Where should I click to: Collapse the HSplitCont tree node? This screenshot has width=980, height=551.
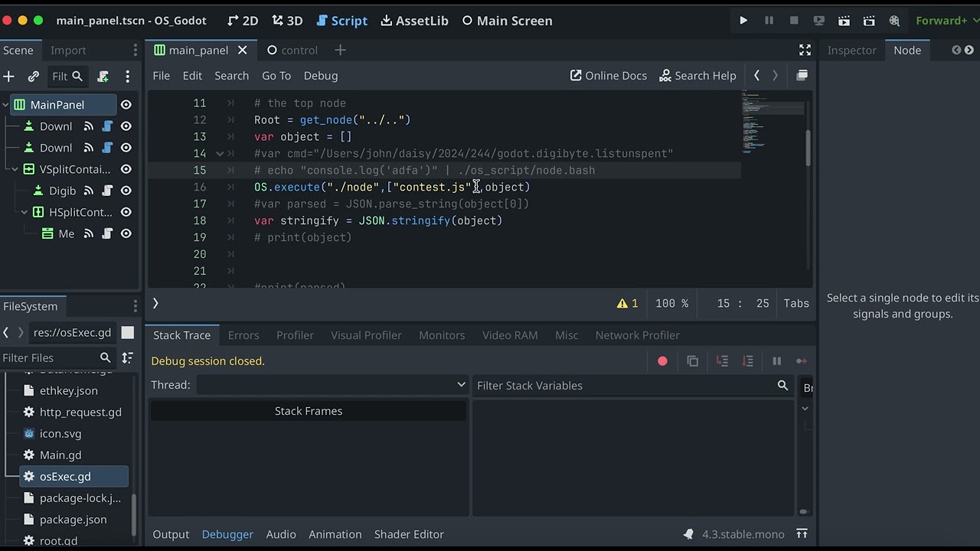click(x=24, y=212)
